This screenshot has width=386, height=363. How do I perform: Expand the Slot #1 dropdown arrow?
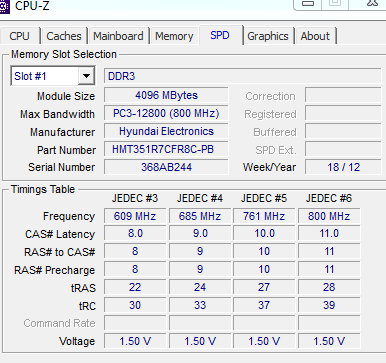click(x=86, y=76)
